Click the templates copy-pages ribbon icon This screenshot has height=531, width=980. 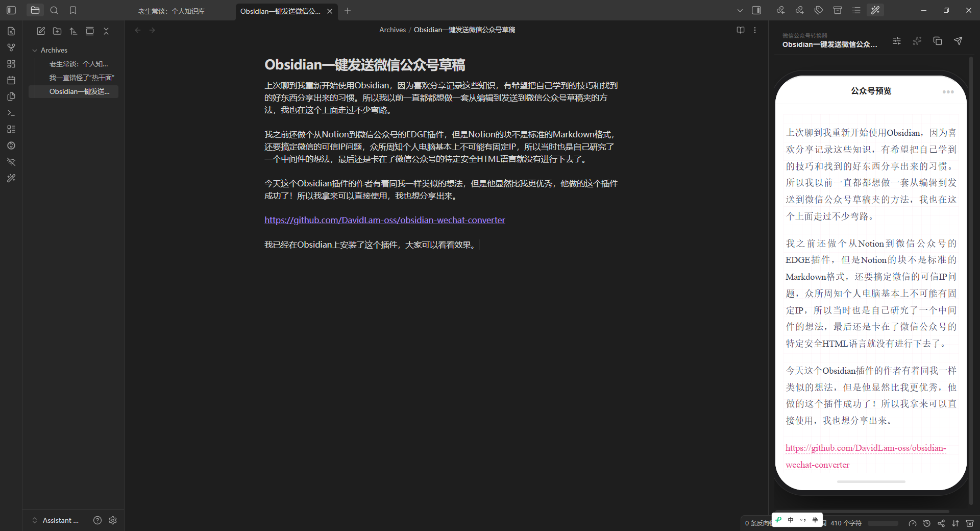point(11,96)
